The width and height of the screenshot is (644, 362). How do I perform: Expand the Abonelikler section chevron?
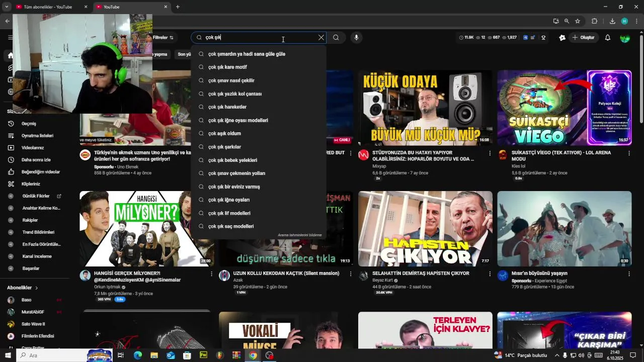pos(36,288)
